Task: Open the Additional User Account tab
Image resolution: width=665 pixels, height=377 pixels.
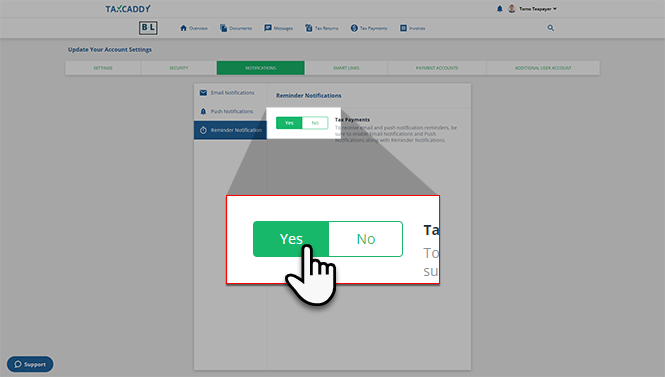Action: 543,68
